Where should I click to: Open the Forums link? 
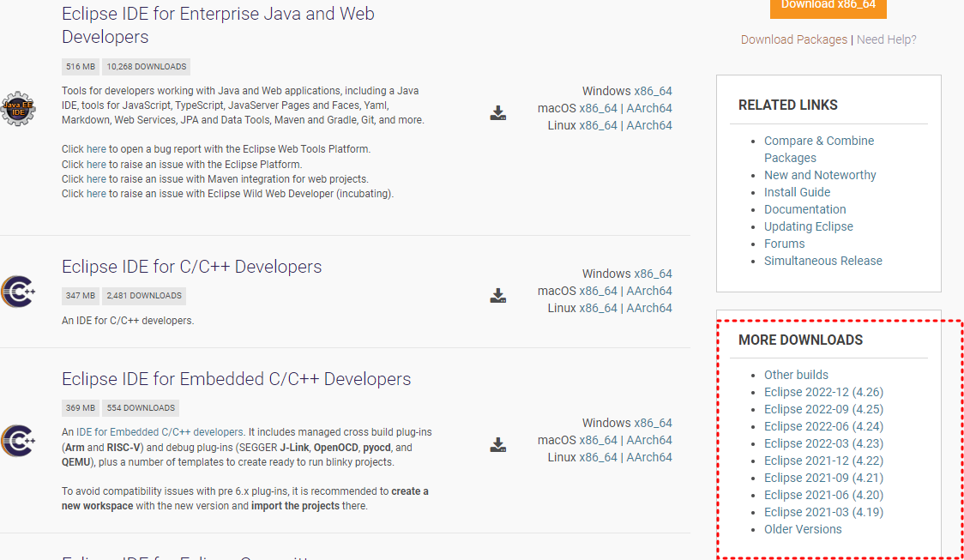[784, 244]
